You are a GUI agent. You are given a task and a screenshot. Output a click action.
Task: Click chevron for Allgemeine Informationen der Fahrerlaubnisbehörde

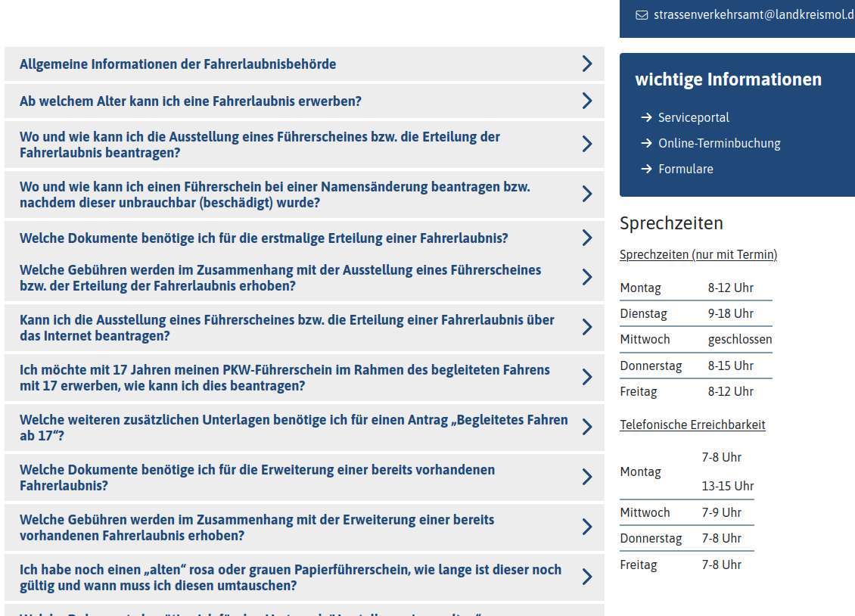click(586, 64)
